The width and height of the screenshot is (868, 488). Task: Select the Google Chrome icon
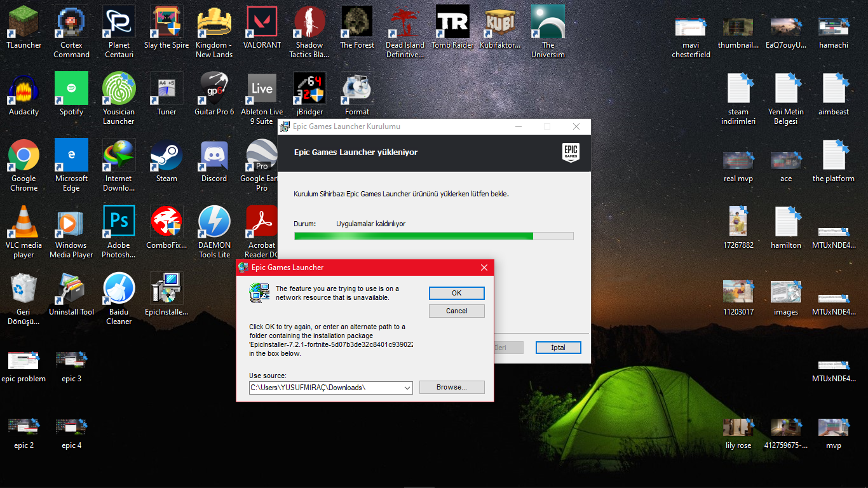coord(24,156)
